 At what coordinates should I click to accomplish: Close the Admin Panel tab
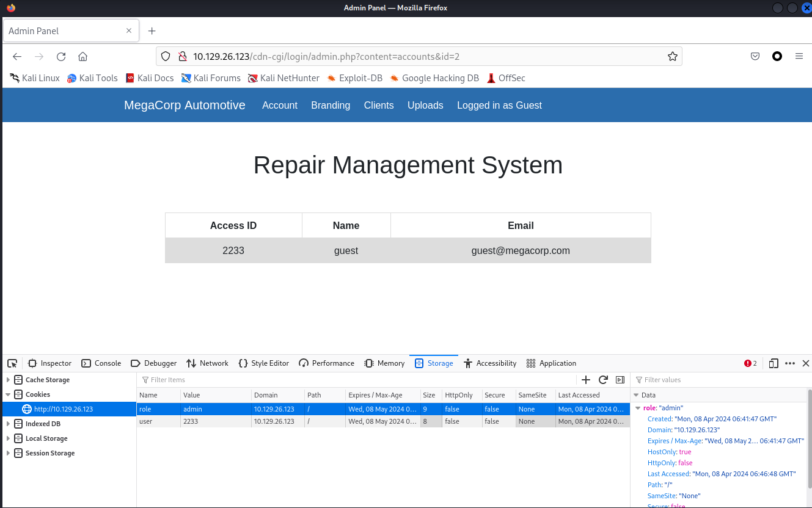point(129,31)
